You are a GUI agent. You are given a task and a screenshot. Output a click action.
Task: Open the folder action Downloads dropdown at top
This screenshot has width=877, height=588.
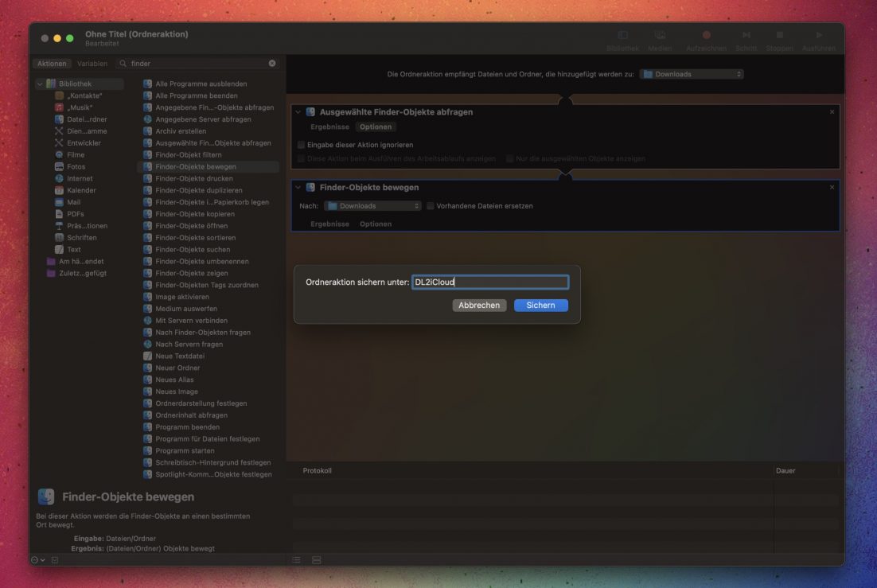click(x=692, y=74)
